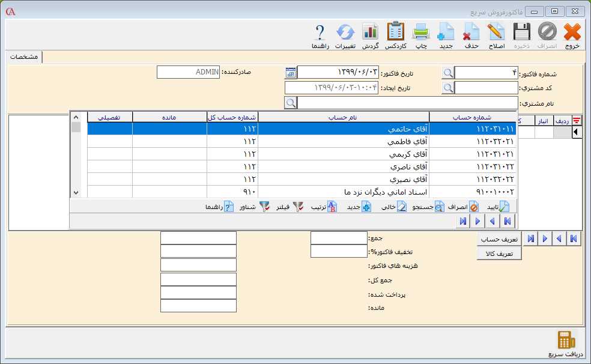This screenshot has width=591, height=364.
Task: Click the تعریف کالا button
Action: point(499,254)
